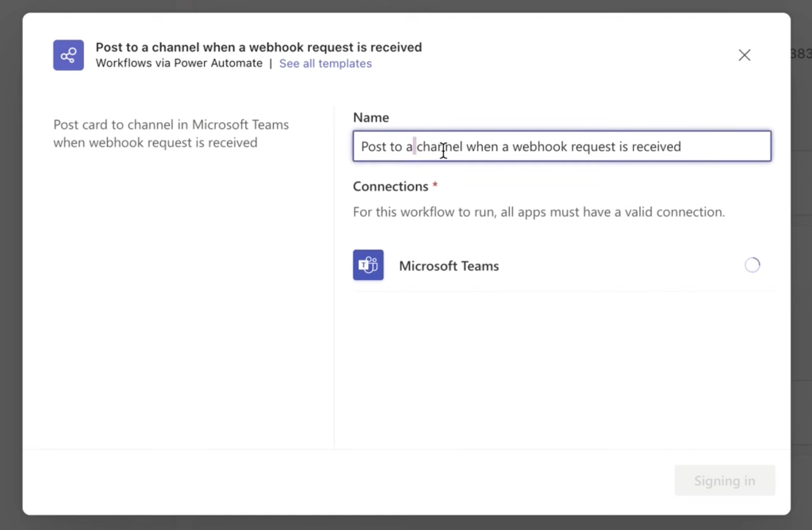Click the Connections section heading

[390, 186]
